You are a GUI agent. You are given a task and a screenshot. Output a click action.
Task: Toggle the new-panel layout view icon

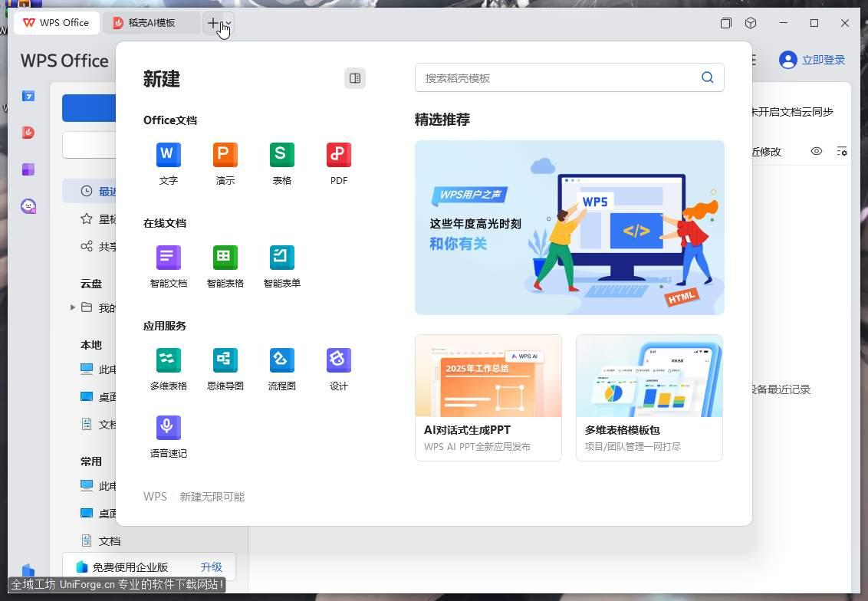pos(355,79)
